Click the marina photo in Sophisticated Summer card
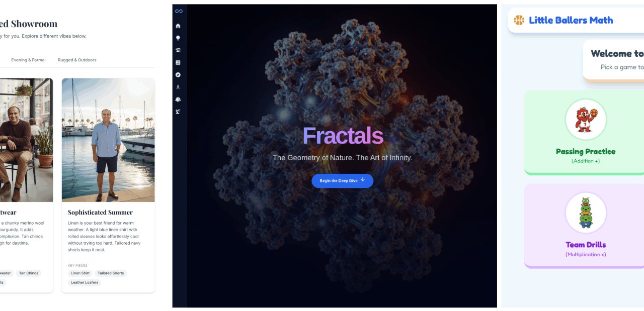Image resolution: width=644 pixels, height=311 pixels. [x=108, y=140]
